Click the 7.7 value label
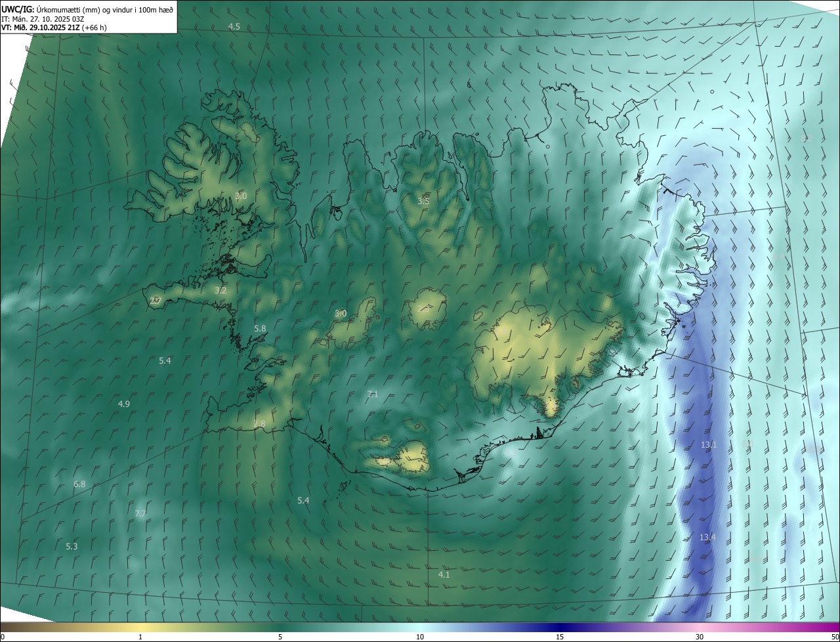Viewport: 840px width, 642px height. 140,513
